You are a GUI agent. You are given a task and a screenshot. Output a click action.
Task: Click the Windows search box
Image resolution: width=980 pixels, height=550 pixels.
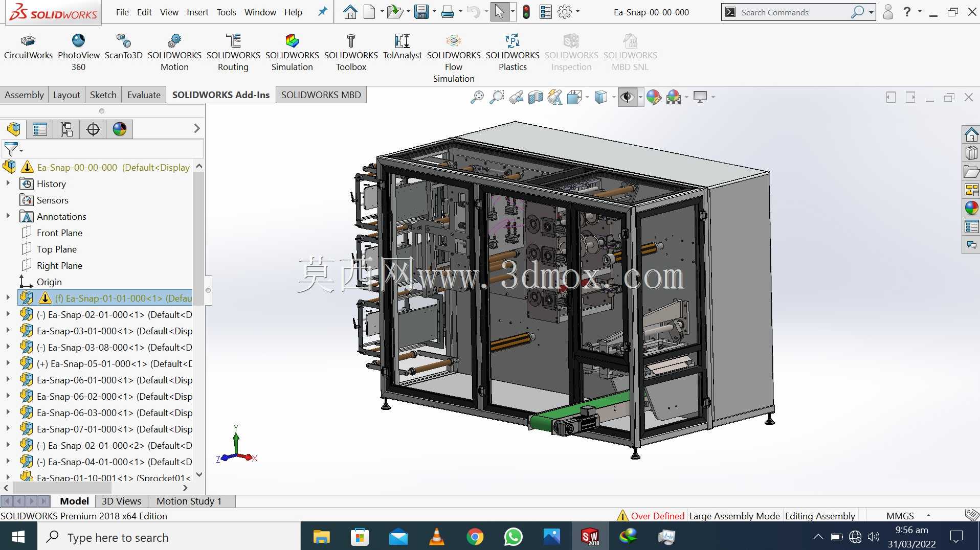[x=169, y=537]
